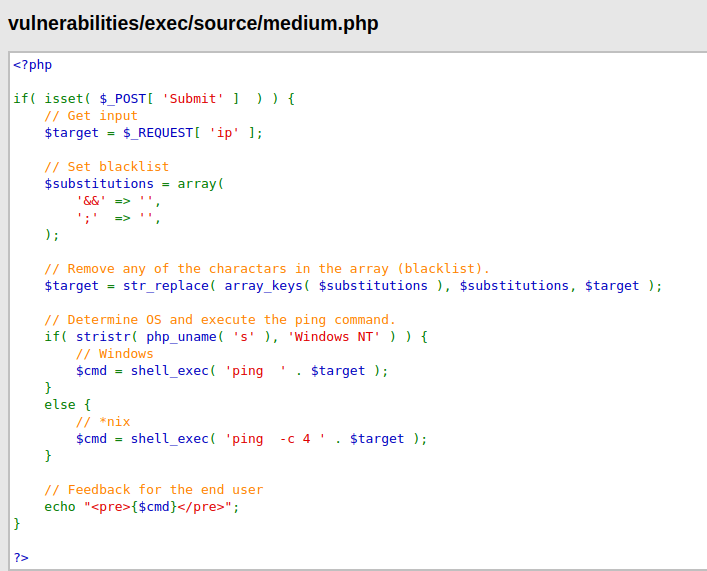
Task: Click the comment '// Get input'
Action: [x=91, y=116]
